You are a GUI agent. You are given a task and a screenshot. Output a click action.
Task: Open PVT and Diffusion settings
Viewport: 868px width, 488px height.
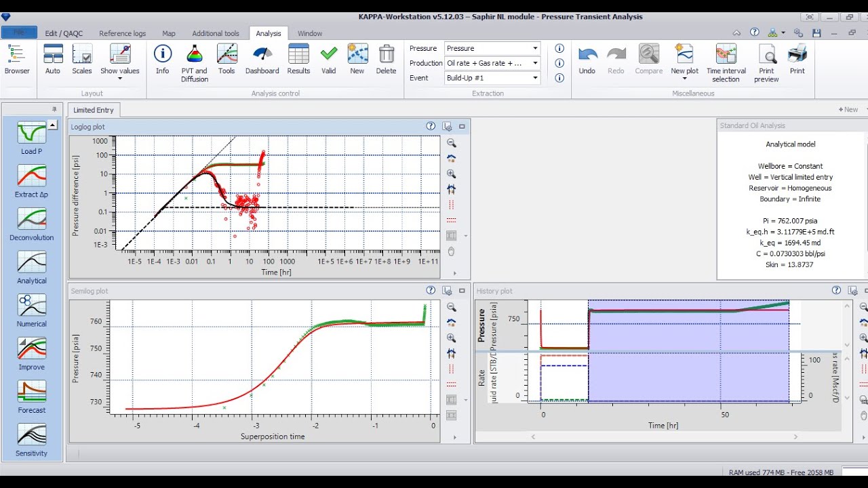coord(195,54)
